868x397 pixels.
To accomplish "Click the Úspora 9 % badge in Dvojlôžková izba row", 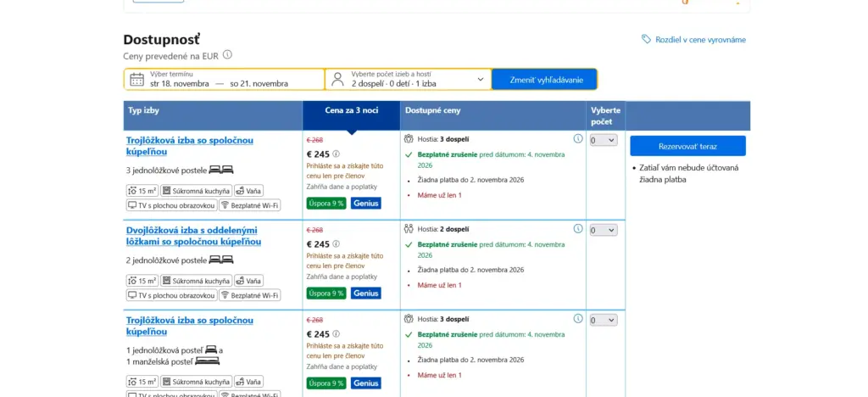I will coord(326,294).
